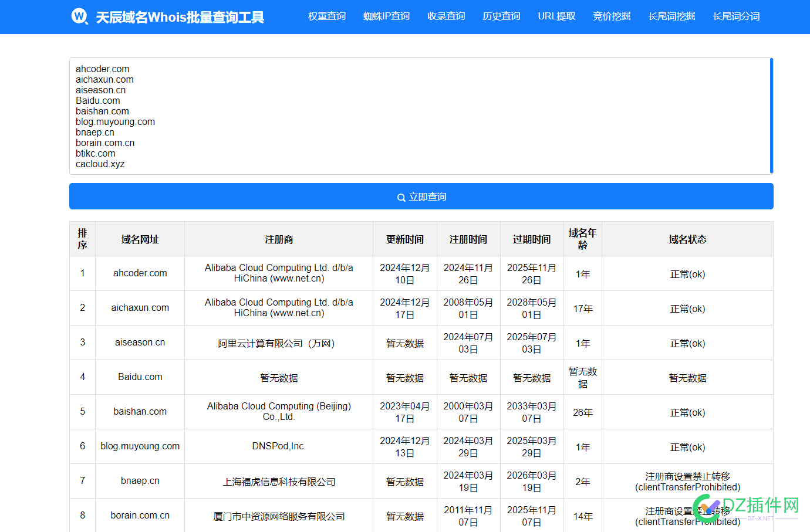Open 蜘蛛IP查询 navigation item
Viewport: 810px width, 532px height.
[386, 16]
